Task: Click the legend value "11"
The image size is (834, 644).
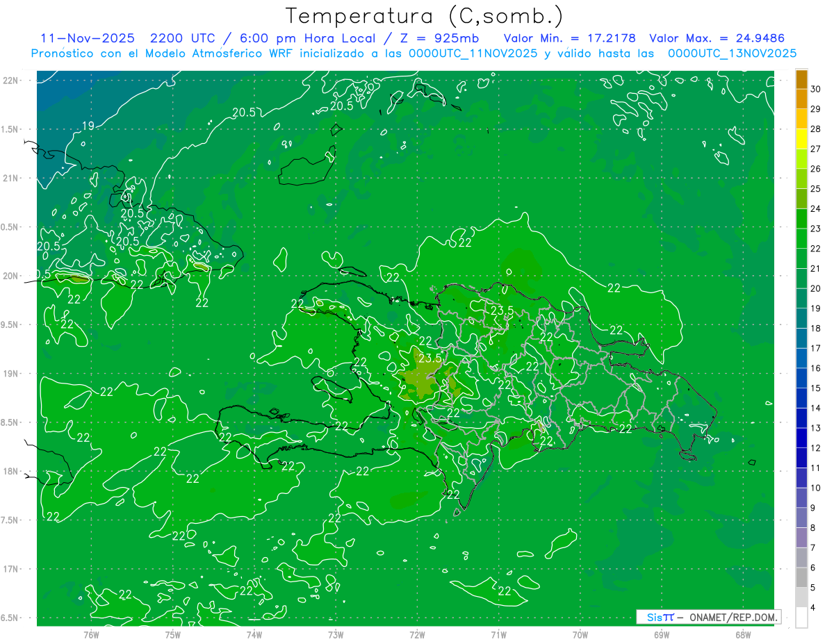Action: pyautogui.click(x=816, y=468)
